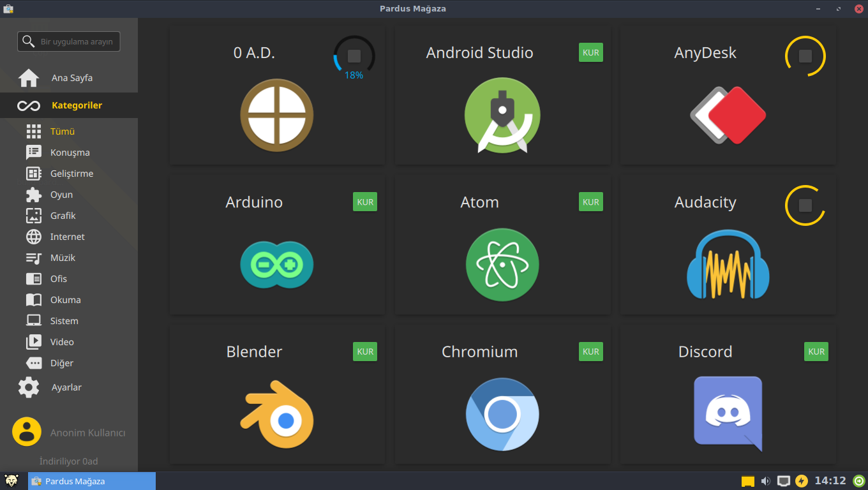This screenshot has width=868, height=490.
Task: Open the Video category label
Action: coord(62,342)
